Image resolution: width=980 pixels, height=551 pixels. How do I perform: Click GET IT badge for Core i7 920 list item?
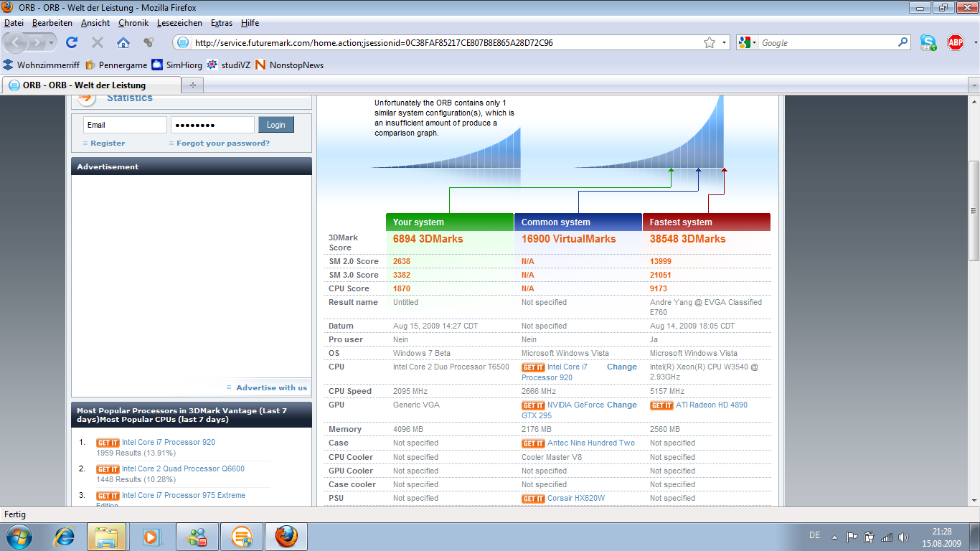pos(108,443)
